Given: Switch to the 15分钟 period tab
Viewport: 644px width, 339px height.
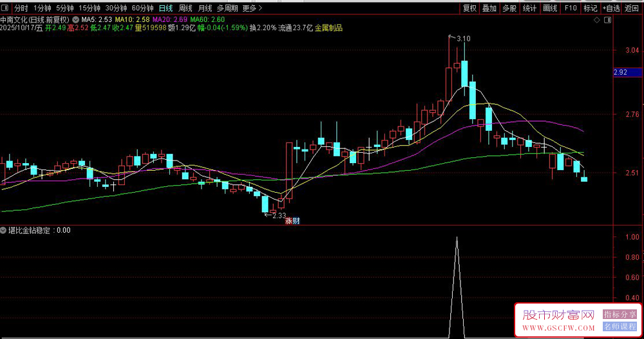Looking at the screenshot, I should pos(90,8).
